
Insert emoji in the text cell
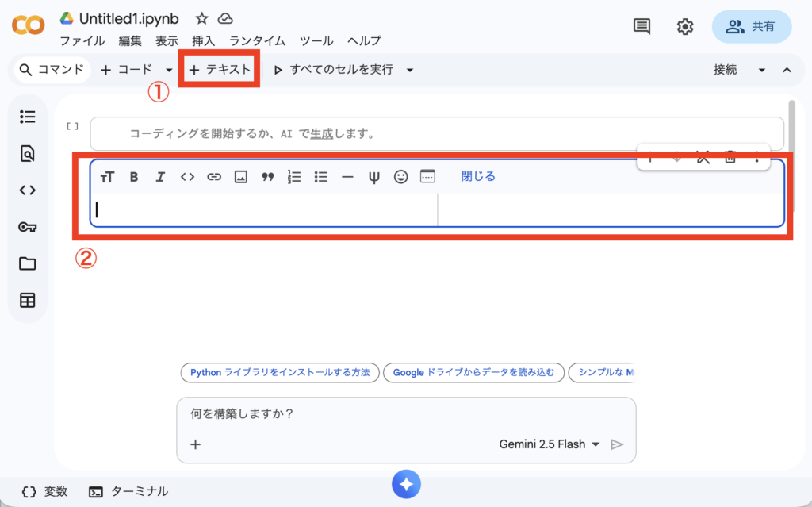pos(401,177)
